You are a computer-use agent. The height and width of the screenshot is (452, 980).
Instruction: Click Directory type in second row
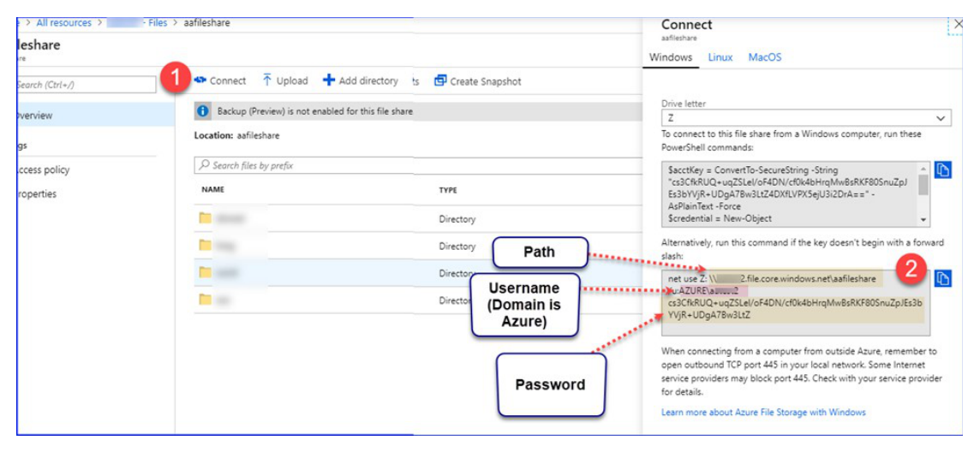point(457,246)
